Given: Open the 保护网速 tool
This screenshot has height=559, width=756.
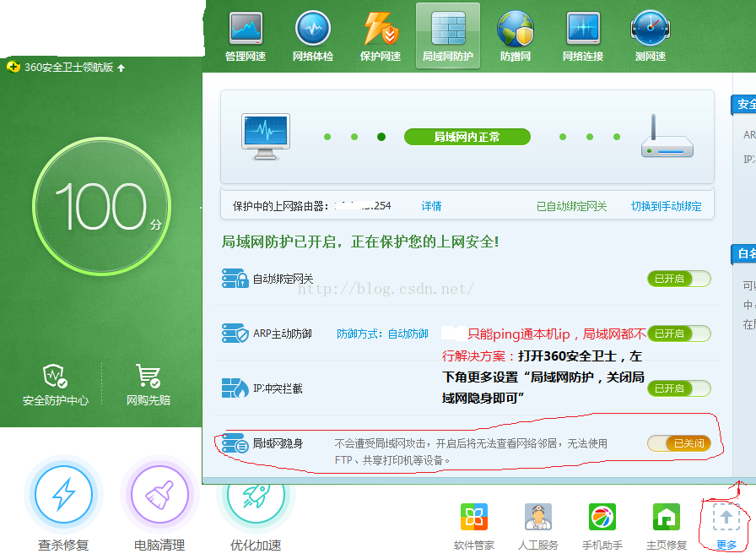Looking at the screenshot, I should click(x=381, y=37).
